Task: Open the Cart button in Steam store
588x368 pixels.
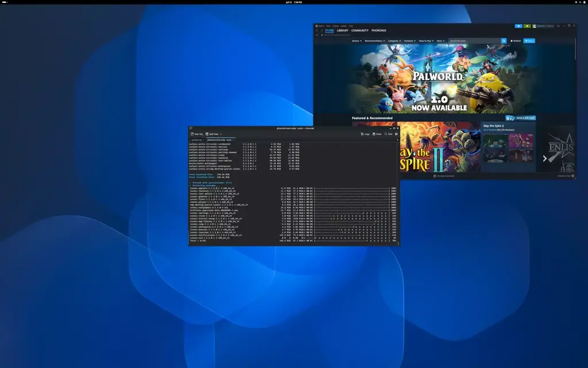Action: coord(529,41)
